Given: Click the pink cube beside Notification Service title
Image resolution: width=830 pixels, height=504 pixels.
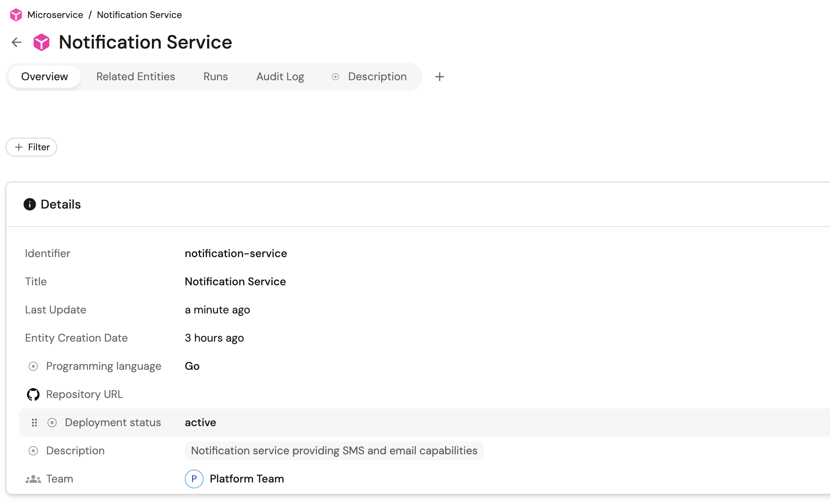Looking at the screenshot, I should [41, 42].
